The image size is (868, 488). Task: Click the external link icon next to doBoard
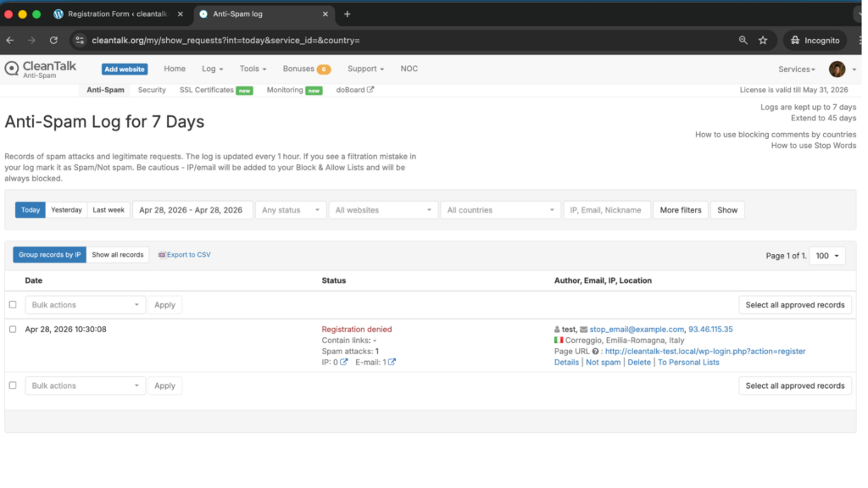(x=371, y=89)
